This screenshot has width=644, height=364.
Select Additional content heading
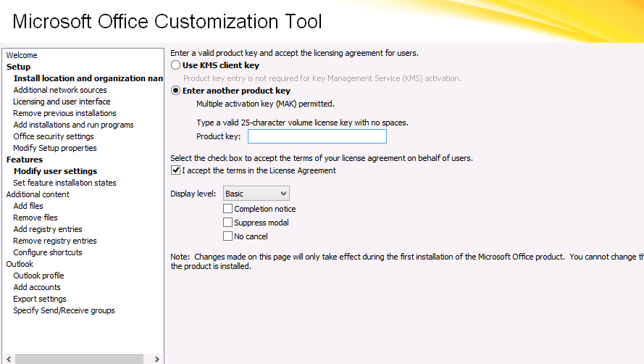38,194
